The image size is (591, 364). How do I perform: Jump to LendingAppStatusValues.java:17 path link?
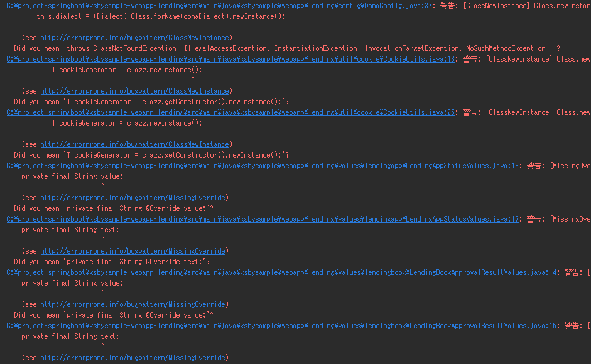pyautogui.click(x=263, y=219)
